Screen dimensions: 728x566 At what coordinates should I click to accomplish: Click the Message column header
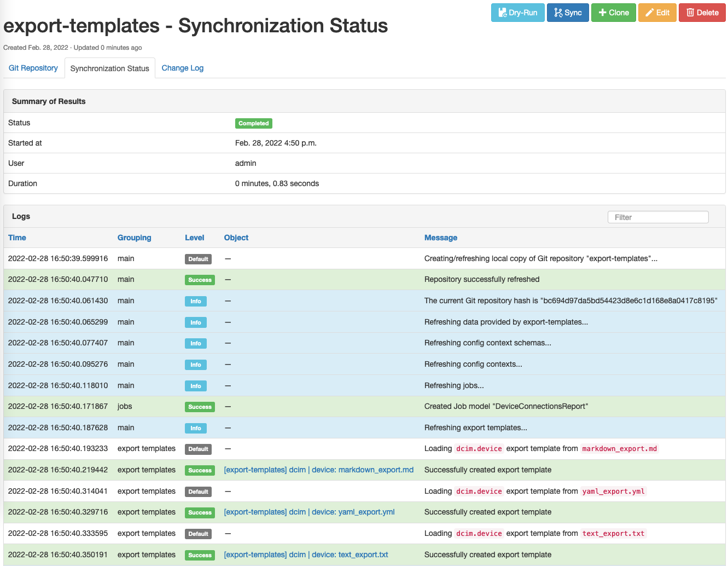441,238
